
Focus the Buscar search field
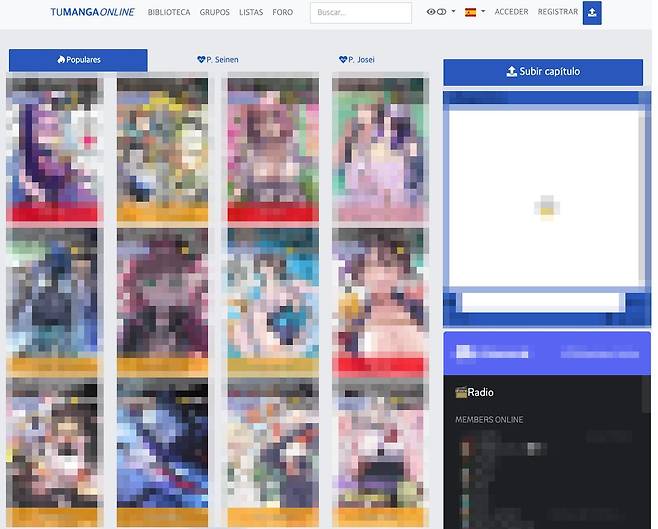(360, 13)
